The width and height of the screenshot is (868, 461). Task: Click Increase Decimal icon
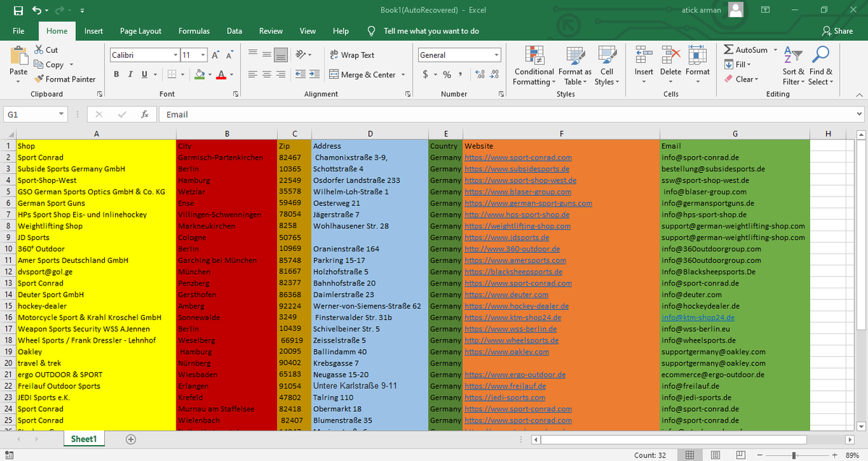(480, 74)
